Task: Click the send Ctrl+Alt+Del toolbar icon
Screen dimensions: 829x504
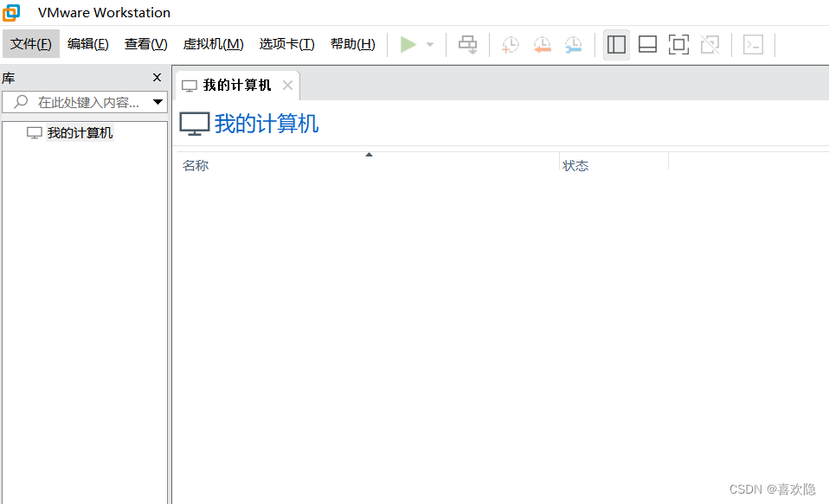Action: click(468, 44)
